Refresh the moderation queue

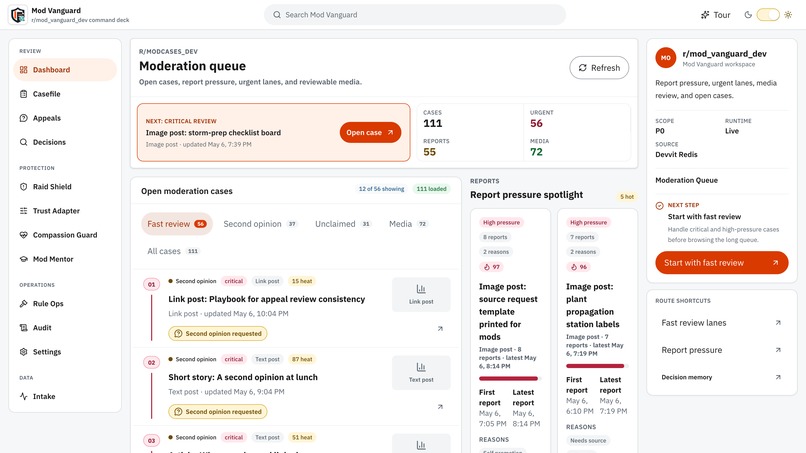(x=599, y=68)
